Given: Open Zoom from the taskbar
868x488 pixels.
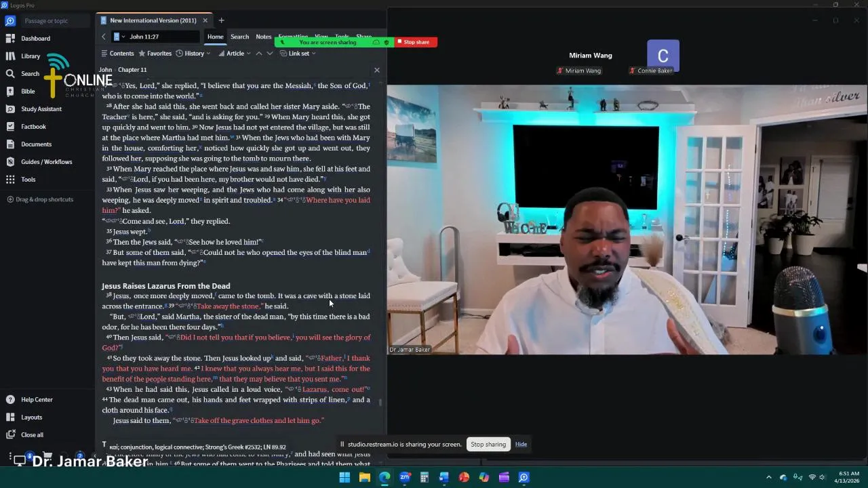Looking at the screenshot, I should click(x=405, y=477).
